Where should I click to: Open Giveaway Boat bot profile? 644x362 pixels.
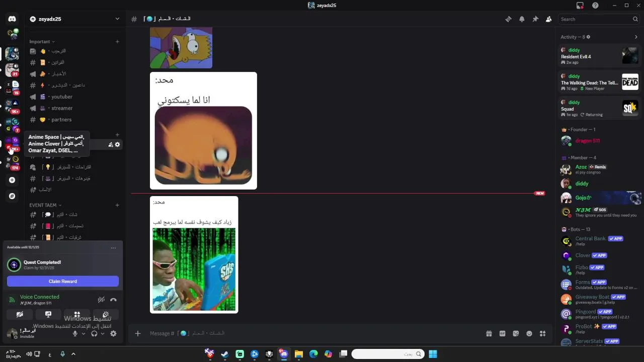click(x=600, y=299)
